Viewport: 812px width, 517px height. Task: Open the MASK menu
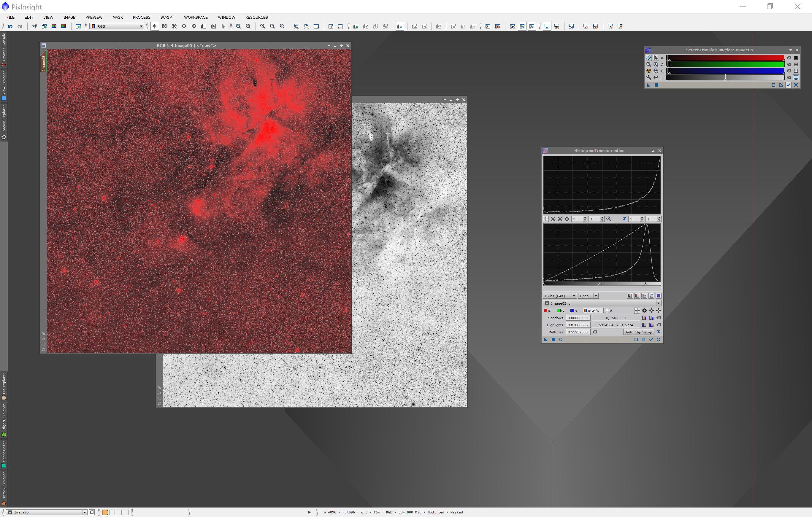point(118,17)
